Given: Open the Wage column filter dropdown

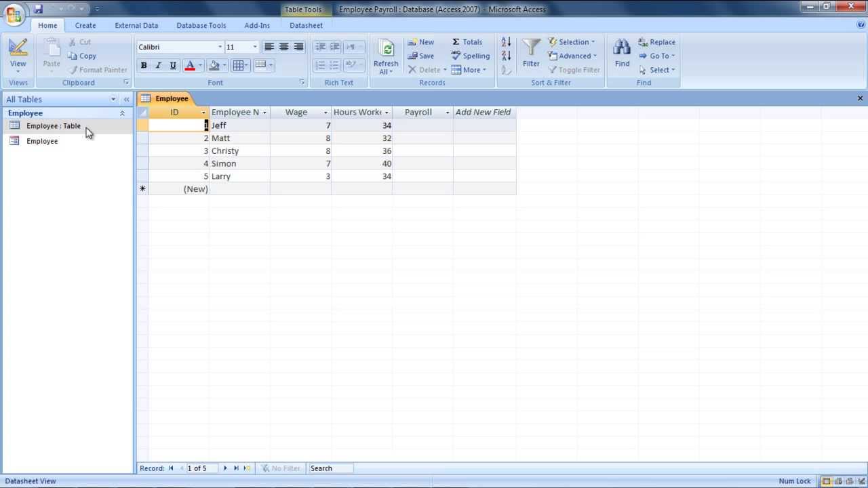Looking at the screenshot, I should click(x=325, y=113).
